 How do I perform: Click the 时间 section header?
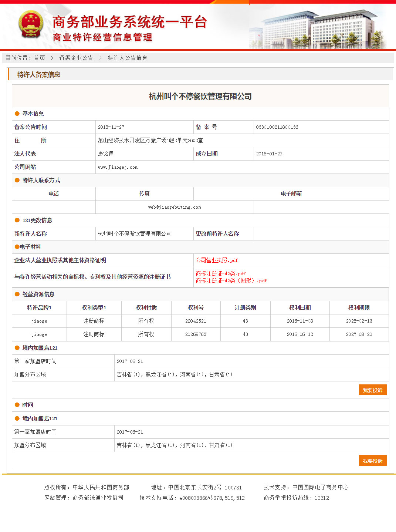tap(28, 405)
